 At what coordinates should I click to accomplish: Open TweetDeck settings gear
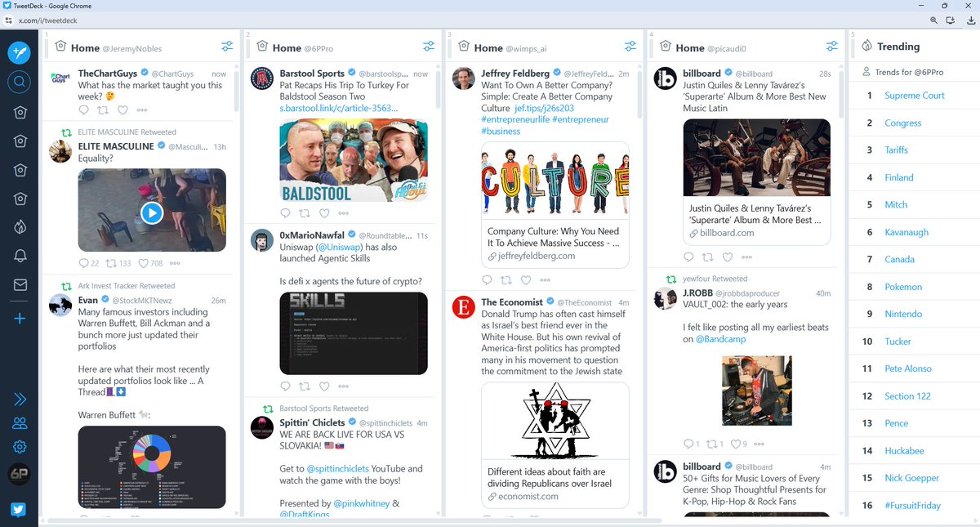click(20, 447)
